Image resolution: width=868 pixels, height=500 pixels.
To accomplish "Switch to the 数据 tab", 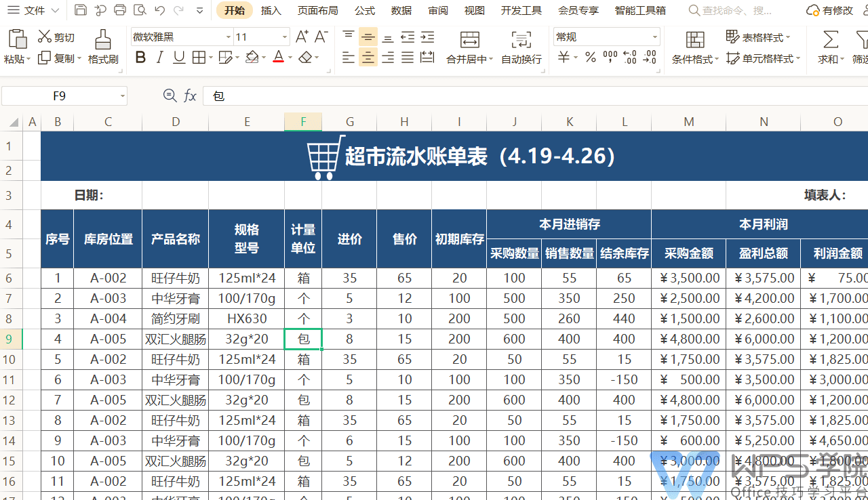I will 401,10.
